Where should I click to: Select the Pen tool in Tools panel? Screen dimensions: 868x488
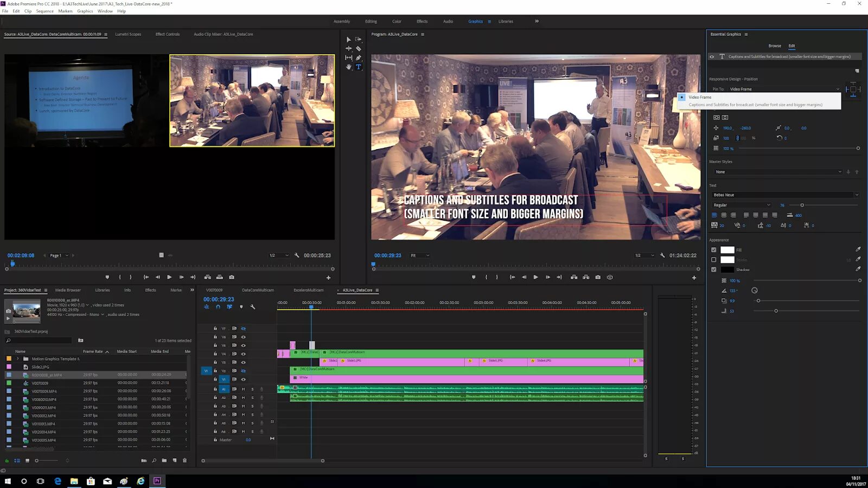click(359, 57)
